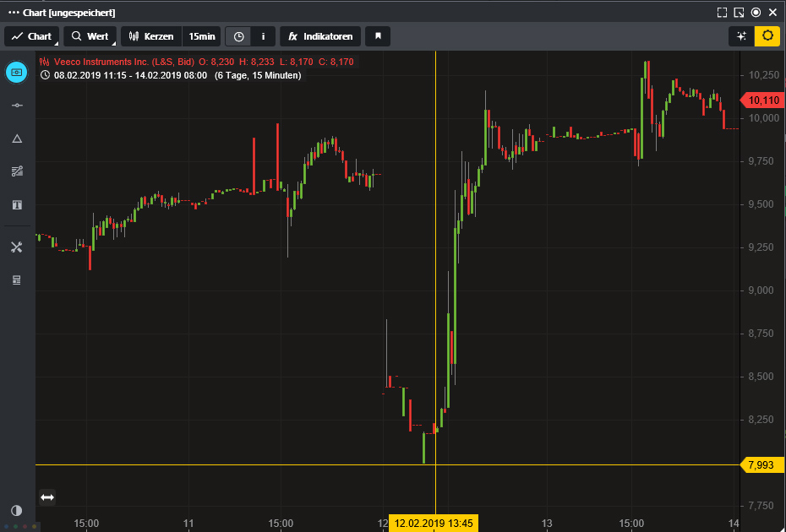Viewport: 786px width, 532px height.
Task: Click the 10,250 price axis label
Action: [x=764, y=75]
